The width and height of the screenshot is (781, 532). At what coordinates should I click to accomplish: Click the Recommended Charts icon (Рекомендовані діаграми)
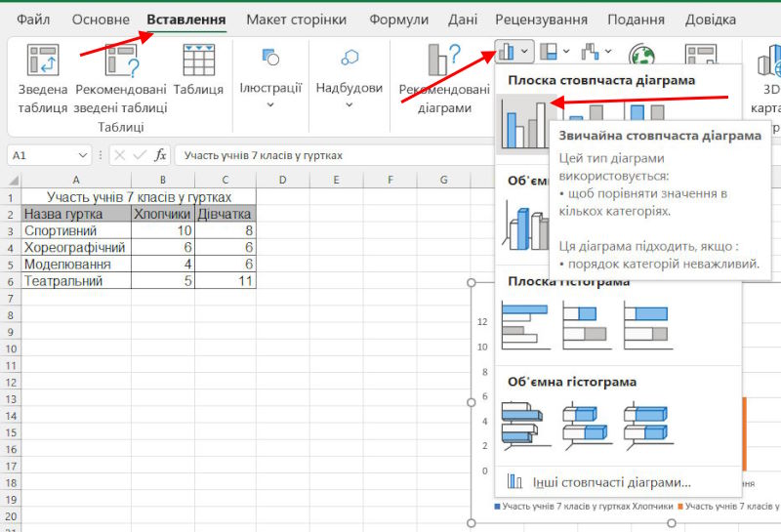pos(444,78)
